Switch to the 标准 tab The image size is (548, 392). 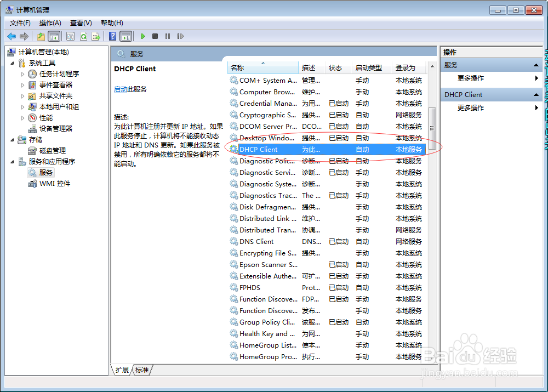(x=141, y=370)
